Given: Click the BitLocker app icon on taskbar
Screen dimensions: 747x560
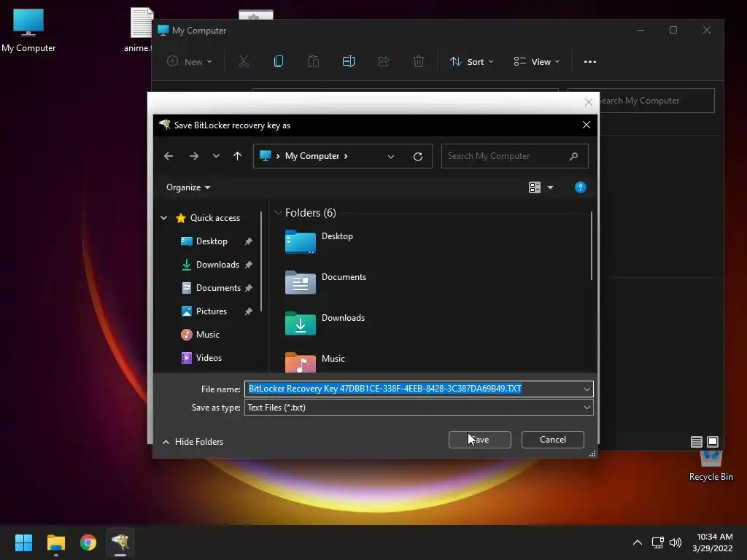Looking at the screenshot, I should (120, 542).
